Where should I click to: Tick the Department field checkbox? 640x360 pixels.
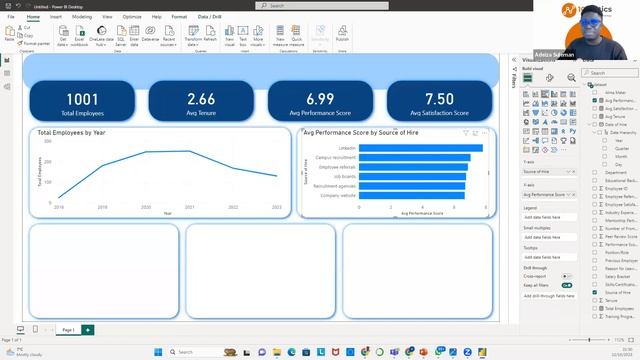point(595,173)
